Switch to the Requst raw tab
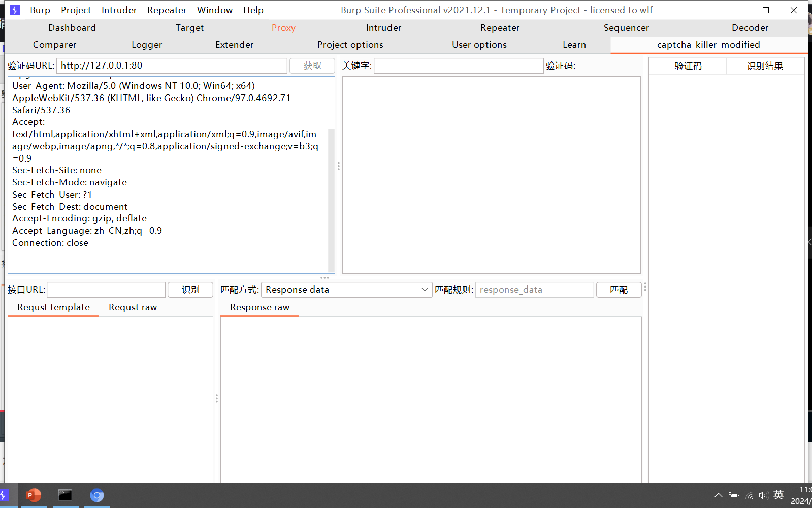The image size is (812, 508). pyautogui.click(x=133, y=307)
